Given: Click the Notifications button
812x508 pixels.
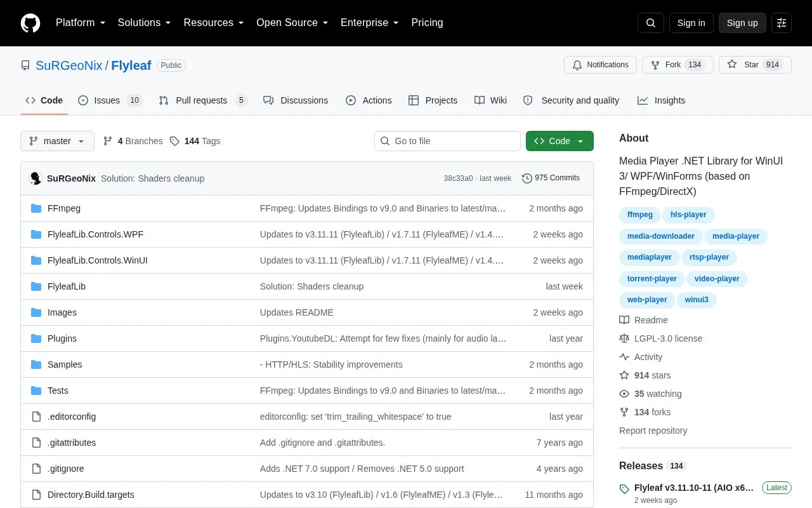Looking at the screenshot, I should 600,65.
